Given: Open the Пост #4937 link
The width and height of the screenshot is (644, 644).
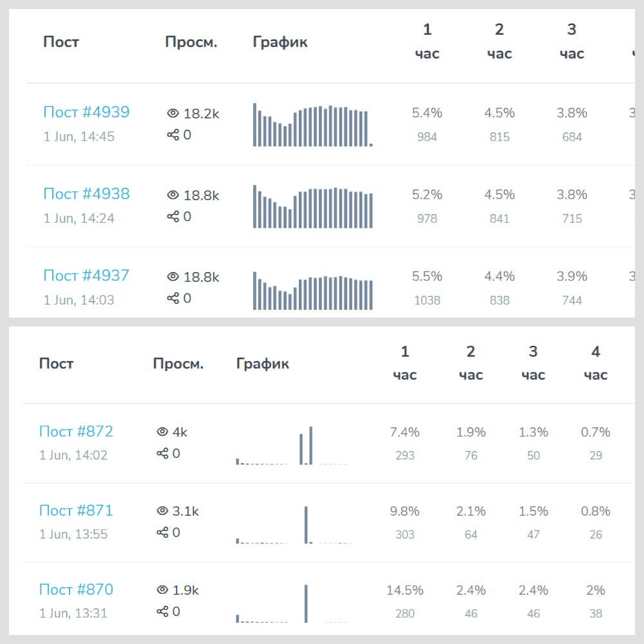Looking at the screenshot, I should pyautogui.click(x=86, y=276).
